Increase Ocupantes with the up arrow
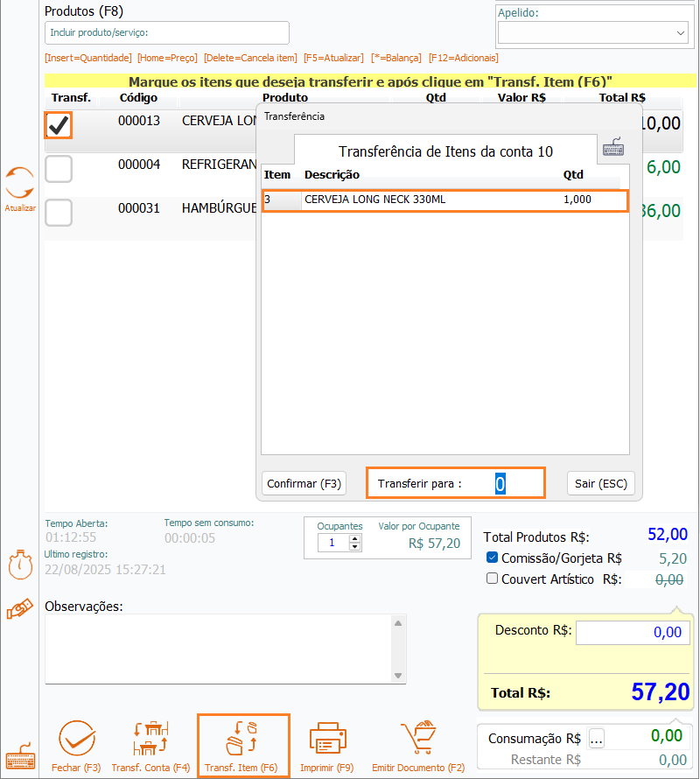The height and width of the screenshot is (779, 700). click(354, 538)
